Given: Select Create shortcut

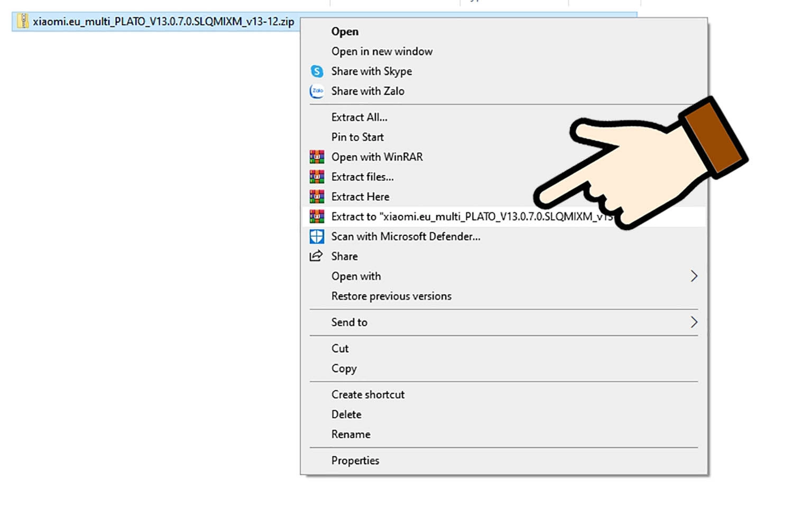Looking at the screenshot, I should click(504, 395).
